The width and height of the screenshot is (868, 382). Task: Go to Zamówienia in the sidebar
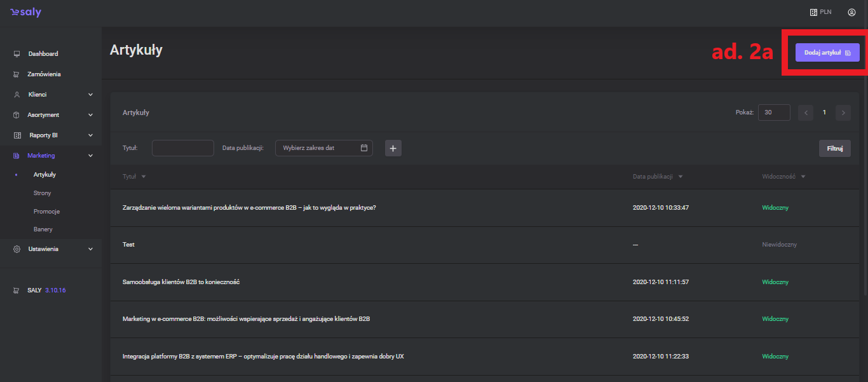[x=44, y=74]
